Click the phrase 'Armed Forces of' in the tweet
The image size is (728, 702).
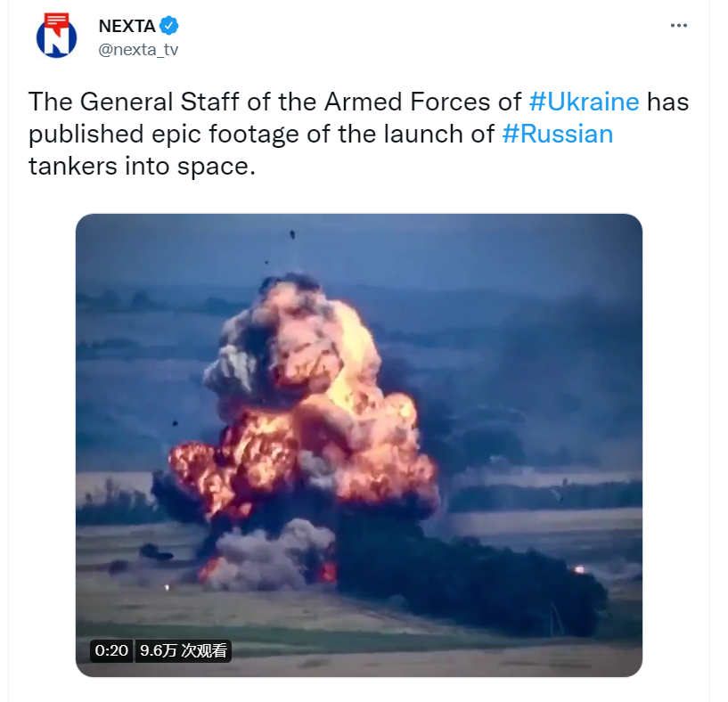(x=422, y=102)
